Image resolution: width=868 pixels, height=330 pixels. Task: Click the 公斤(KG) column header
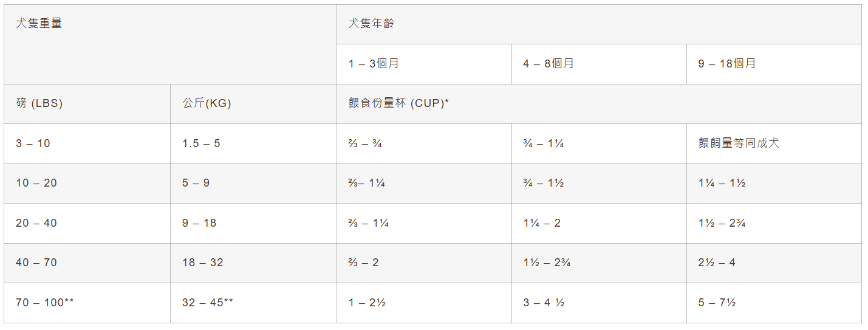[207, 104]
